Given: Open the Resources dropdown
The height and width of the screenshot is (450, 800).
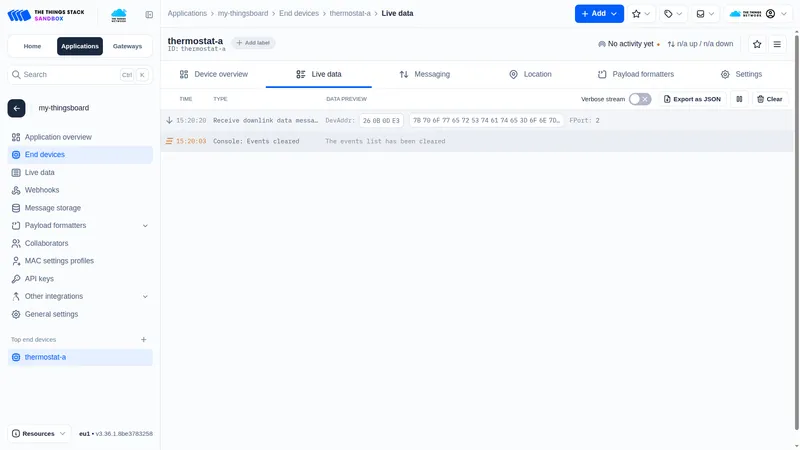Looking at the screenshot, I should coord(39,434).
